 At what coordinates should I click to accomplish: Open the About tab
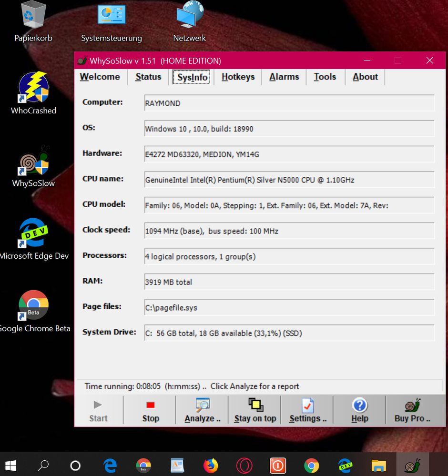(365, 77)
